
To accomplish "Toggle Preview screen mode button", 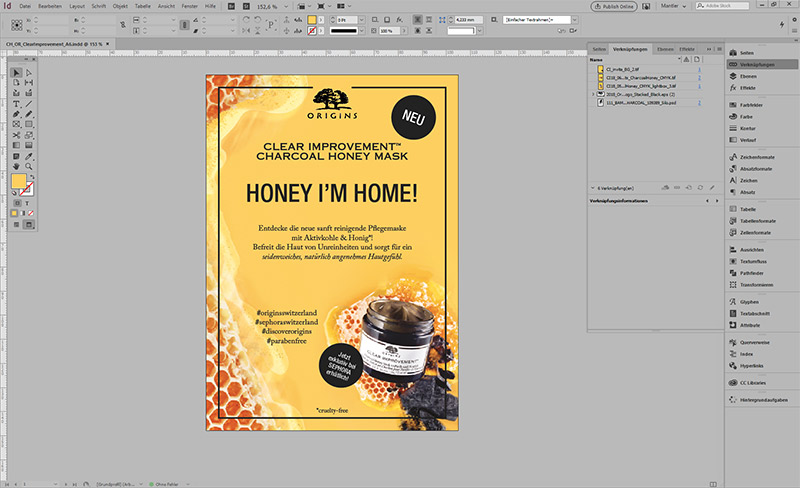I will coord(29,225).
